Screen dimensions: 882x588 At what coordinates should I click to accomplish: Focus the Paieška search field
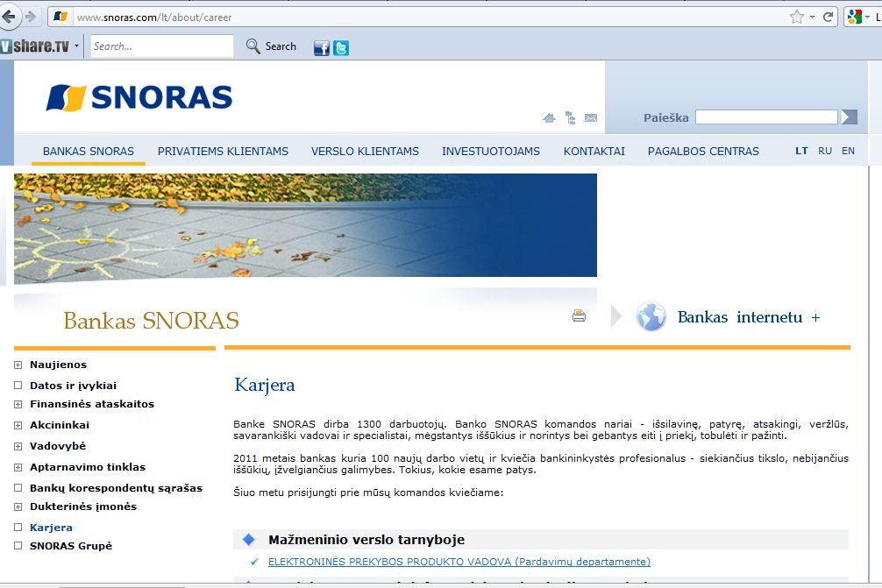click(766, 117)
